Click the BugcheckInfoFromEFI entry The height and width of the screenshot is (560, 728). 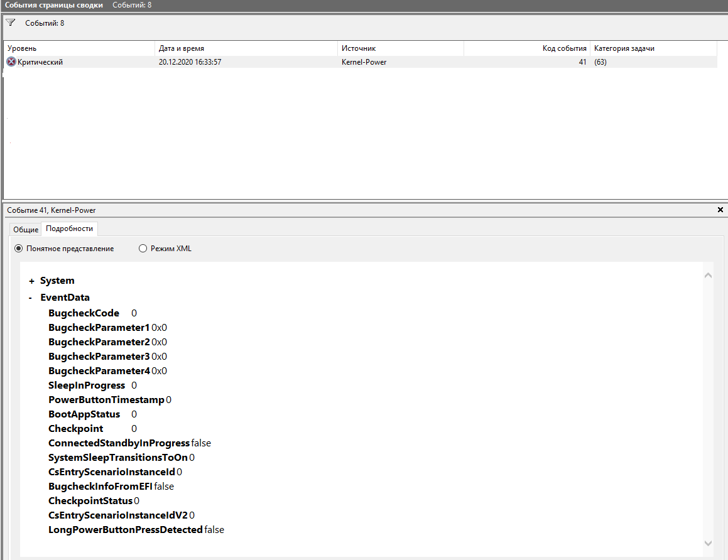[111, 486]
